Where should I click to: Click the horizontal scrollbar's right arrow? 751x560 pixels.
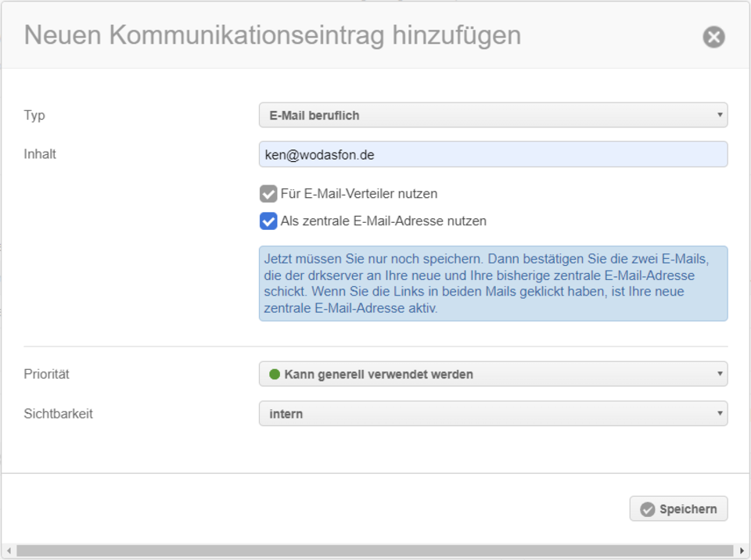tap(742, 551)
